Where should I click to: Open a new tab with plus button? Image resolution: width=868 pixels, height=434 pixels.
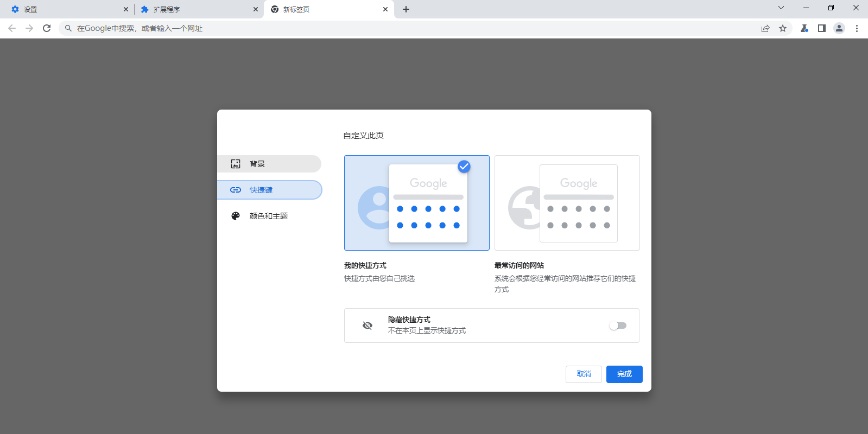point(406,9)
